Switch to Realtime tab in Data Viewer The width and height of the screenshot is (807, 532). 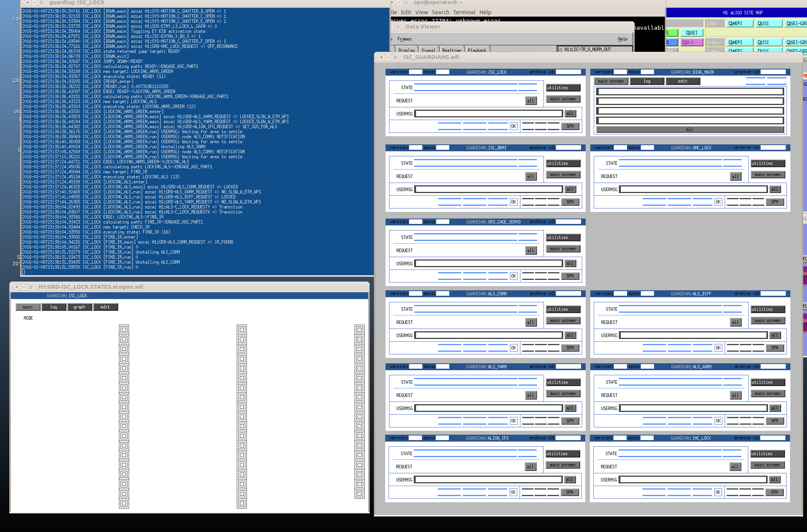coord(452,50)
